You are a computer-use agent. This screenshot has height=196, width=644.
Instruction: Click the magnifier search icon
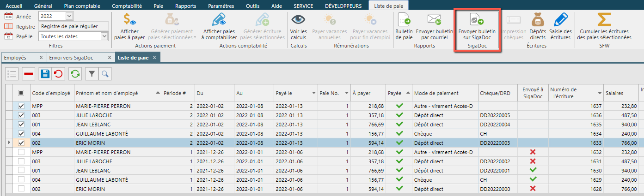105,73
